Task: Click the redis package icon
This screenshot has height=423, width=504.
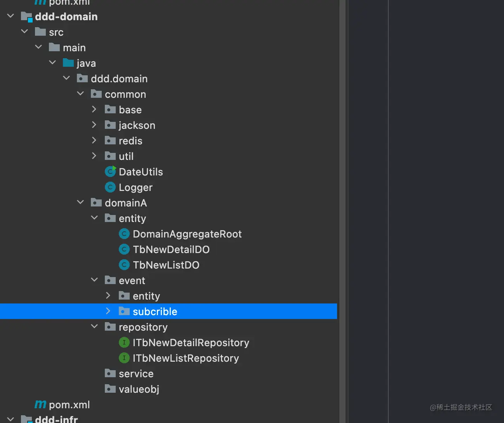Action: coord(110,140)
